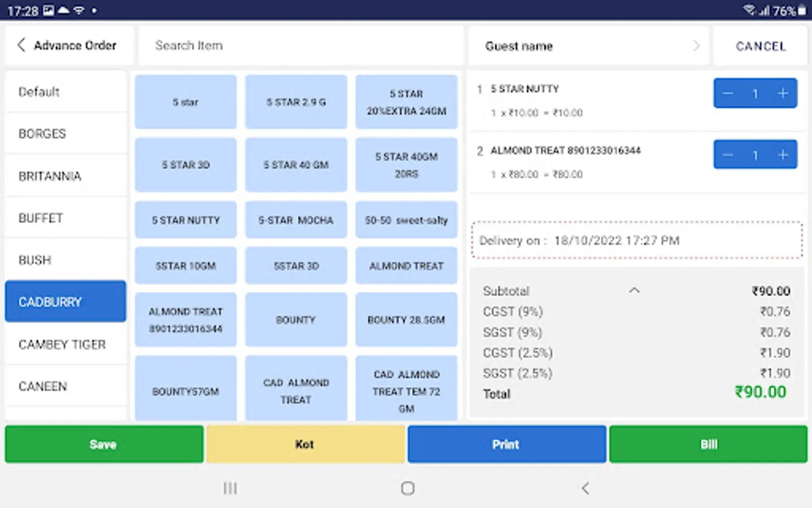Screen dimensions: 812x508
Task: Change the Delivery on date and time
Action: 637,240
